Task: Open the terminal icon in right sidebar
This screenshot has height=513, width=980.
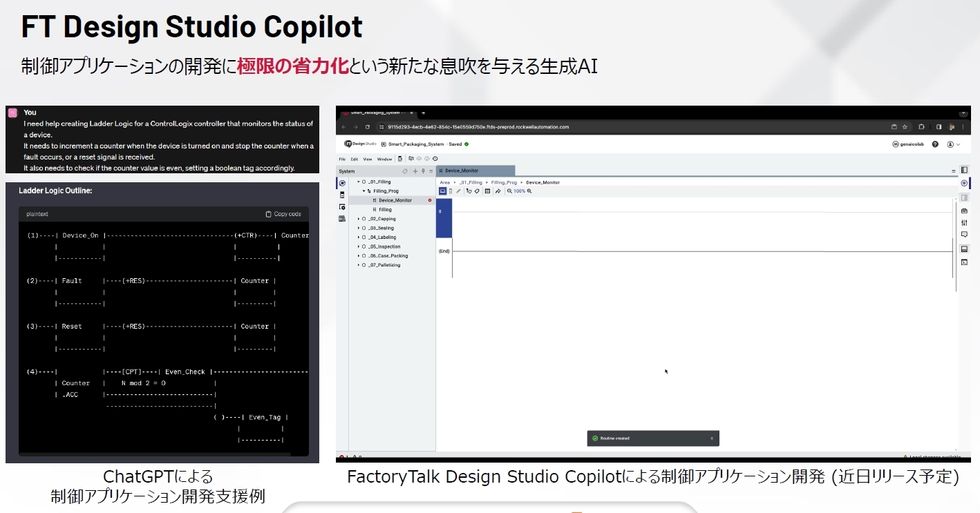Action: 964,262
